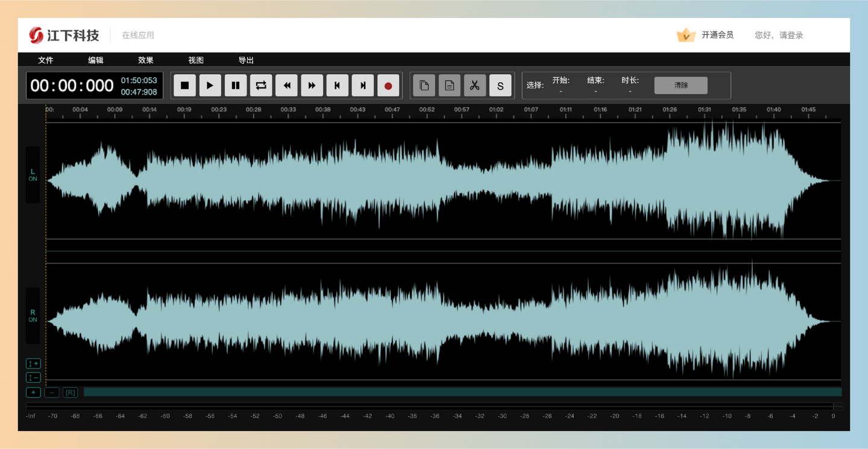The width and height of the screenshot is (868, 449).
Task: Open the 视图 view menu
Action: coord(195,60)
